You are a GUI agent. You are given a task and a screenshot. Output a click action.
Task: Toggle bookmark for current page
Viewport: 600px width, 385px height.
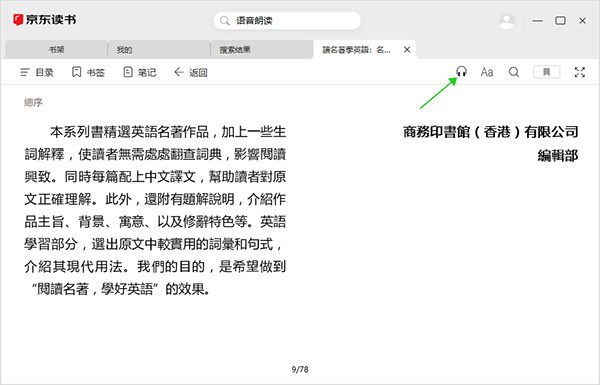tap(546, 72)
